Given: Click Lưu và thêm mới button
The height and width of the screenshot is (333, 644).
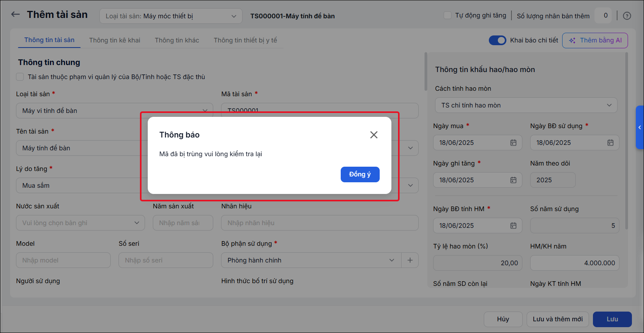Looking at the screenshot, I should point(557,319).
